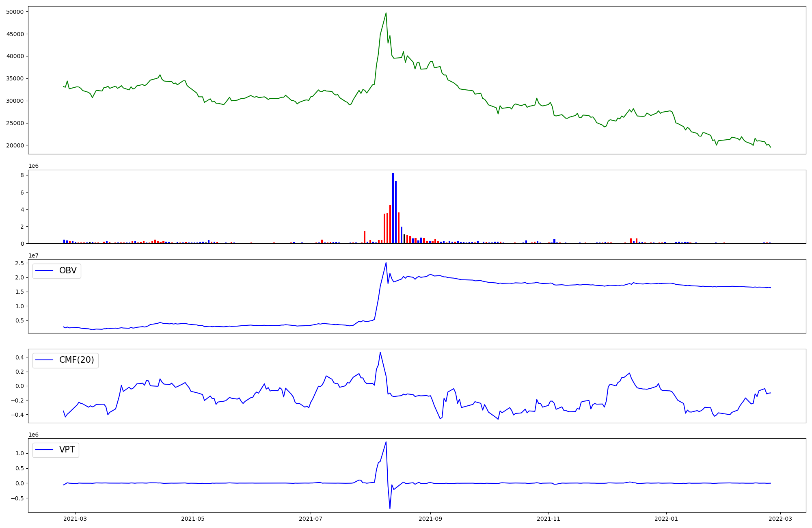Click the CMF line's highest peak
This screenshot has width=812, height=528.
380,352
